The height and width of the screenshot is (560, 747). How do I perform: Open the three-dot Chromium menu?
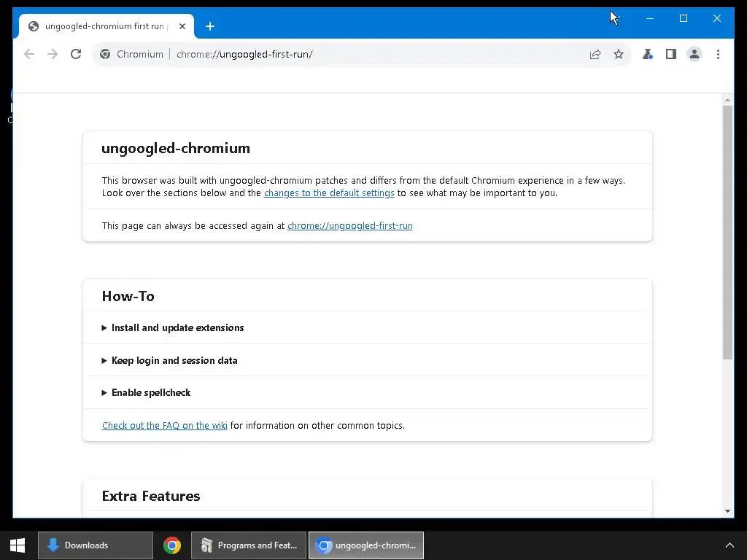pos(718,54)
